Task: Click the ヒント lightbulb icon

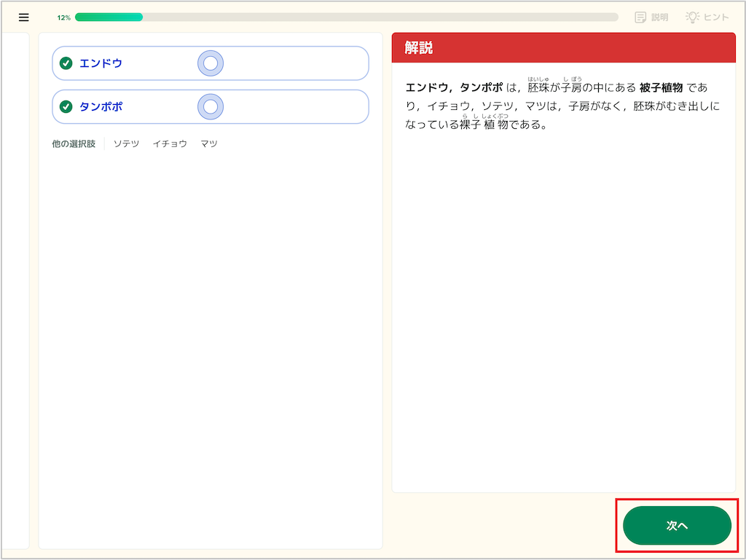Action: click(692, 17)
